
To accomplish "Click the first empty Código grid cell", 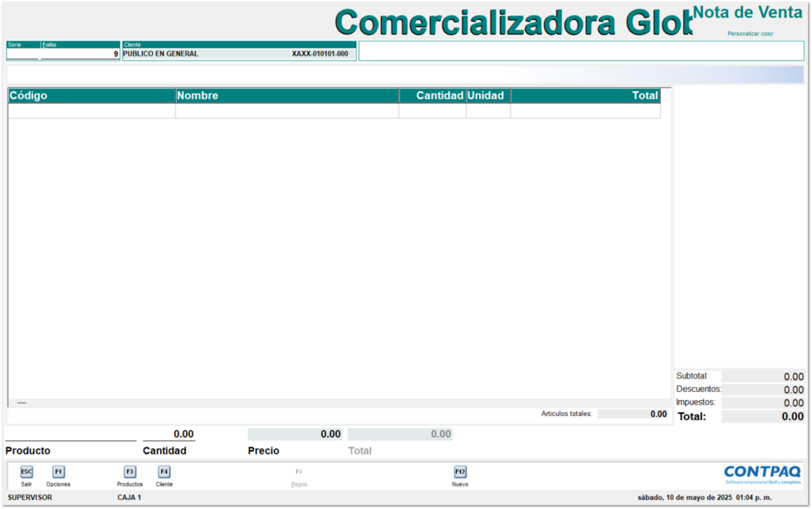I will point(91,111).
